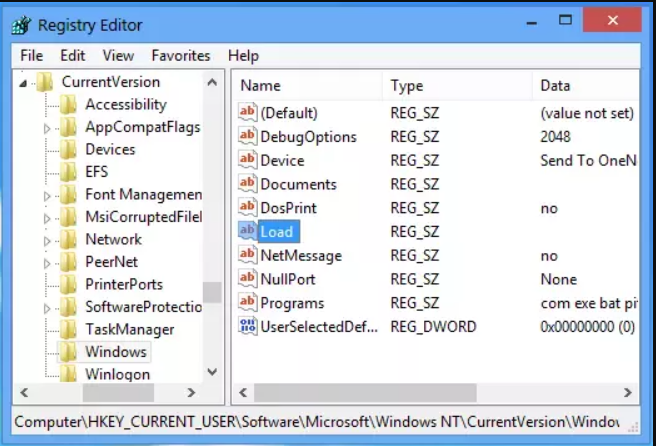This screenshot has height=446, width=656.
Task: Select the TaskManager key label
Action: coord(130,330)
